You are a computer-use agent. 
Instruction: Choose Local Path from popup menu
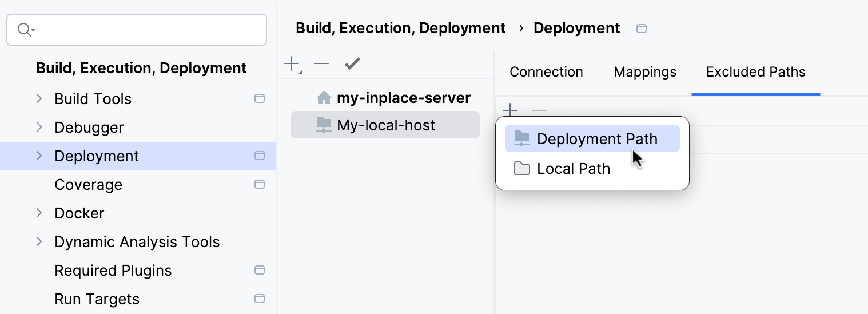tap(573, 169)
